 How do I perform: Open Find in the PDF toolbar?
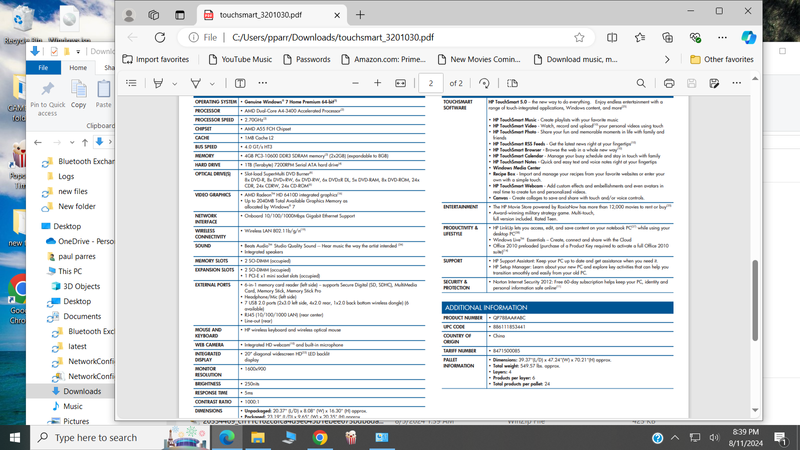click(x=642, y=83)
